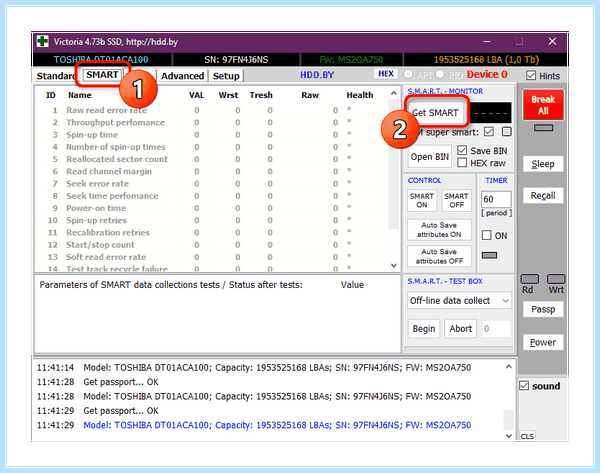The image size is (600, 473).
Task: Toggle the first super smart checkbox
Action: (x=489, y=132)
